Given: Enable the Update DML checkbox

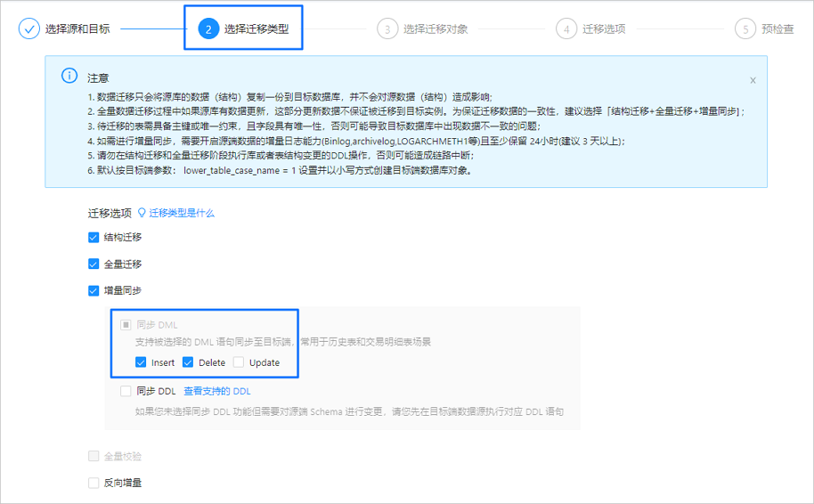Looking at the screenshot, I should pos(239,362).
